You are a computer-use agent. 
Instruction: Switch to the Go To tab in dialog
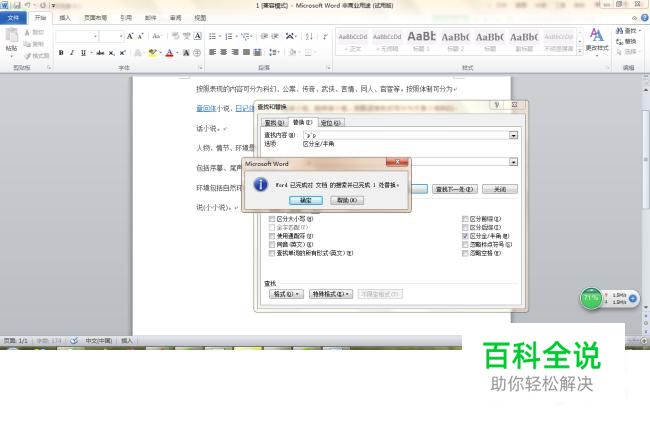pos(330,123)
